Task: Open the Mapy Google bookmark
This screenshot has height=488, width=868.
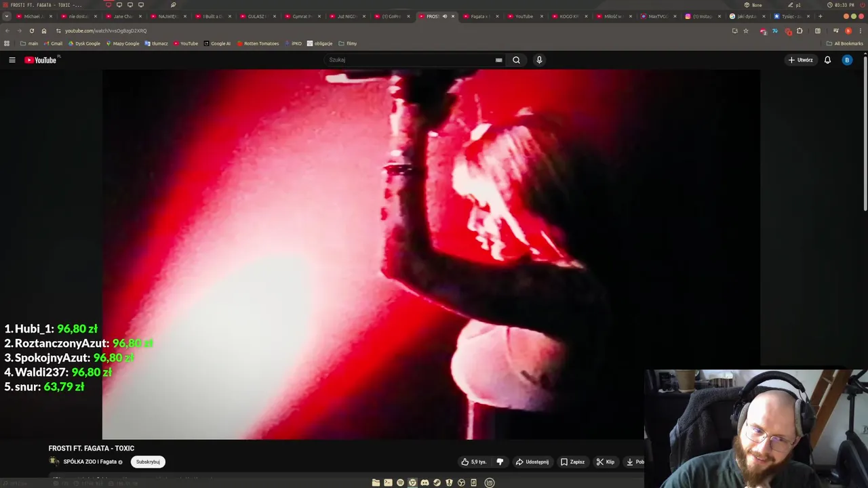Action: tap(122, 43)
